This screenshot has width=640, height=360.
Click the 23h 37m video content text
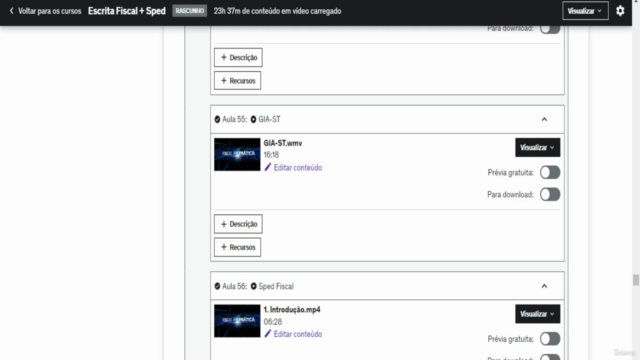[x=278, y=11]
